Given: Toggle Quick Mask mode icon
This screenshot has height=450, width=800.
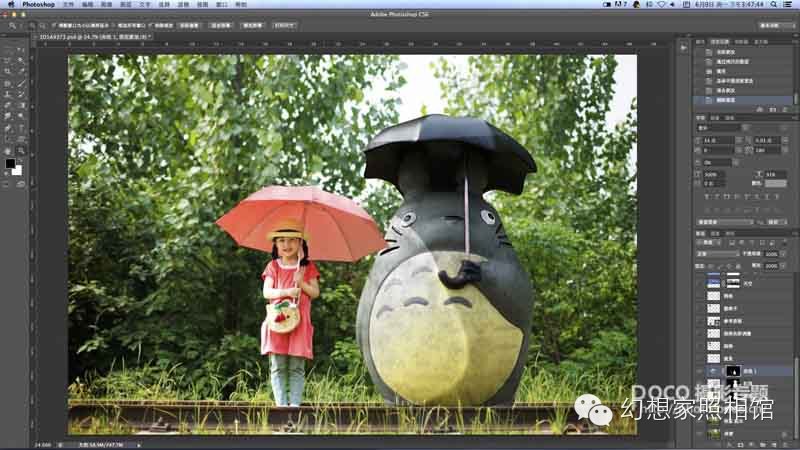Looking at the screenshot, I should (x=8, y=185).
